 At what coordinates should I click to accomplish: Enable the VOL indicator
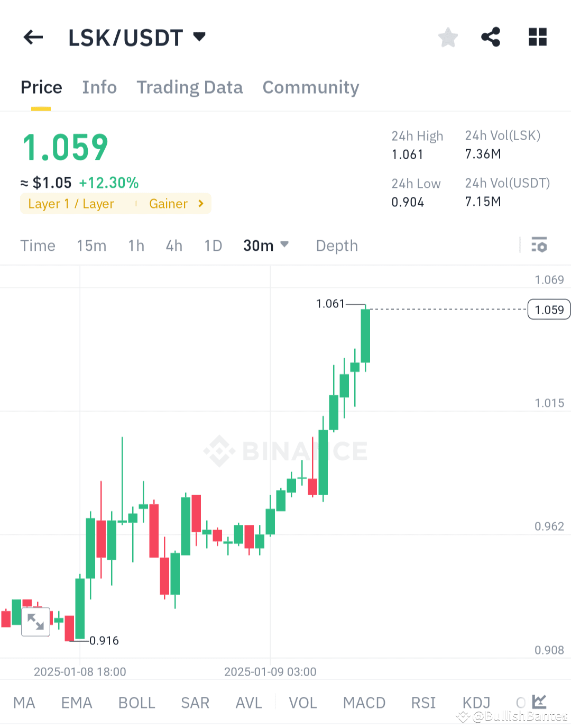pos(302,703)
